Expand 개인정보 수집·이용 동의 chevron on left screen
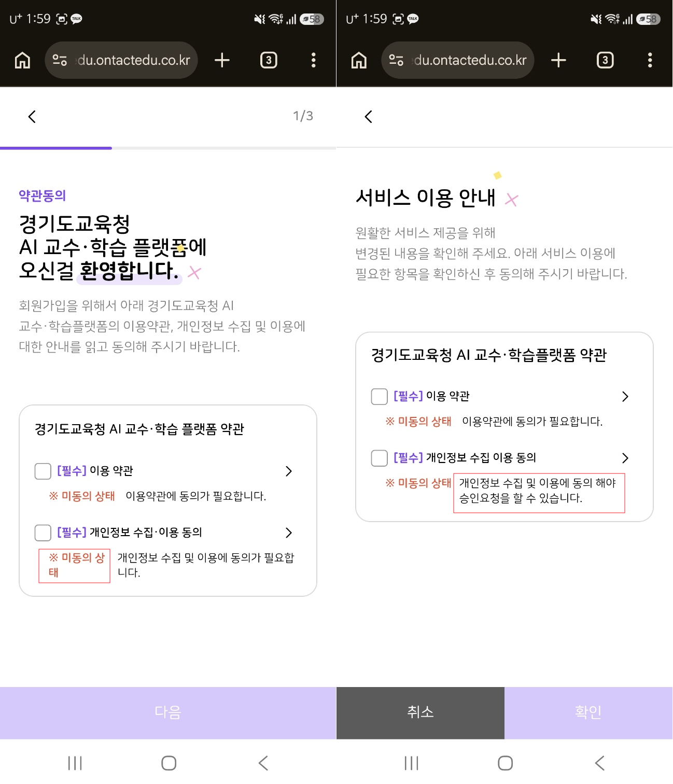Screen dimensions: 673x784 pyautogui.click(x=289, y=533)
